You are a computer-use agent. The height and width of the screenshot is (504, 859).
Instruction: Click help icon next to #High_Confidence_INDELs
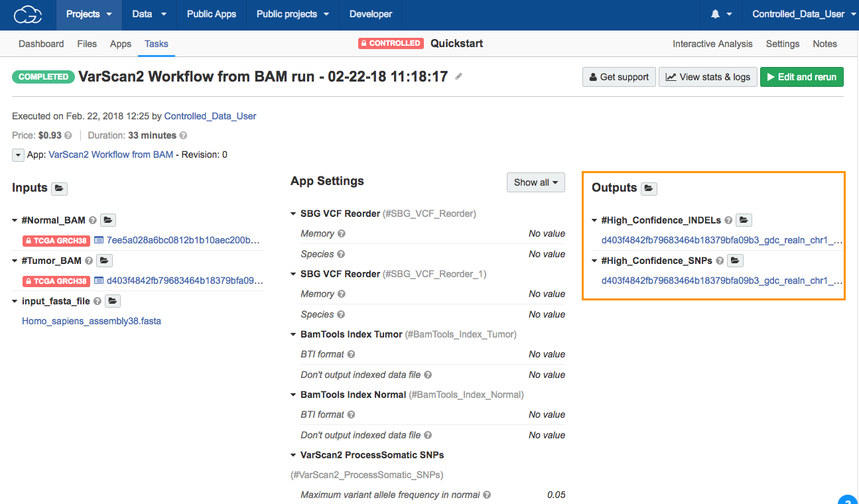[x=728, y=220]
